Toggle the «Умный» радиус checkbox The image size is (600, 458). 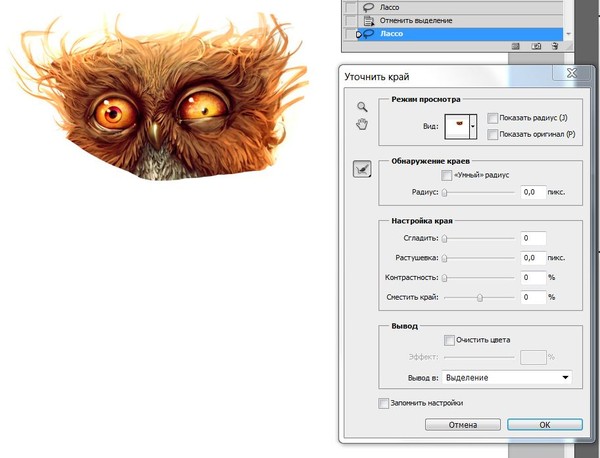click(x=447, y=175)
